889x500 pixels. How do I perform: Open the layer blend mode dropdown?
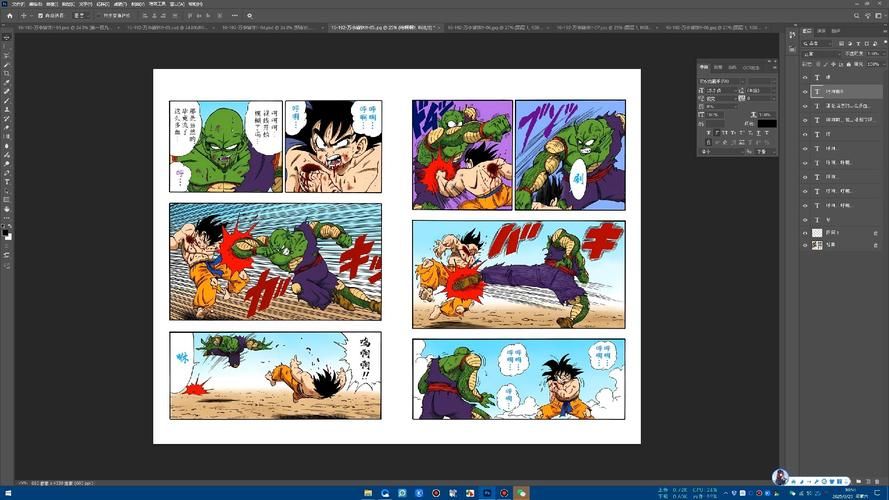pos(822,54)
